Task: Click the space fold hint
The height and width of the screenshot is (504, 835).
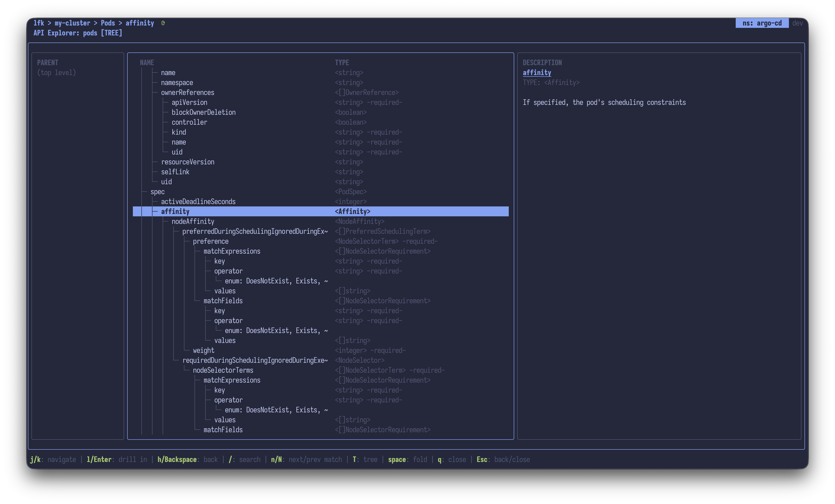Action: click(x=407, y=459)
